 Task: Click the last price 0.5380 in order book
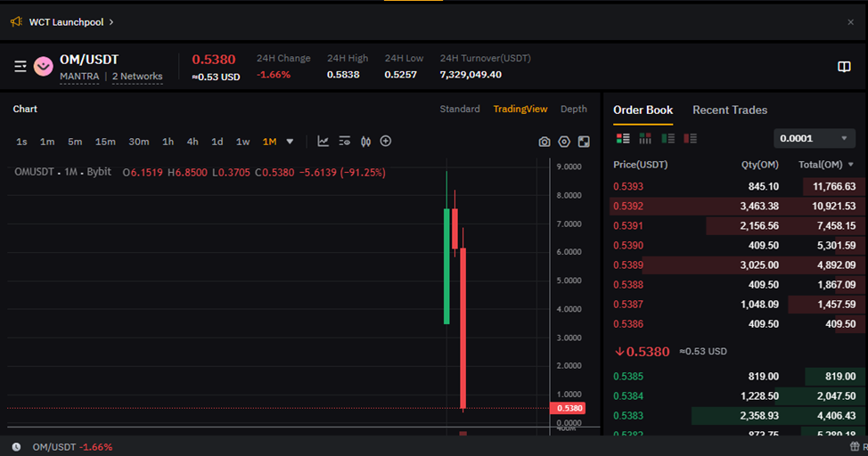(x=643, y=352)
